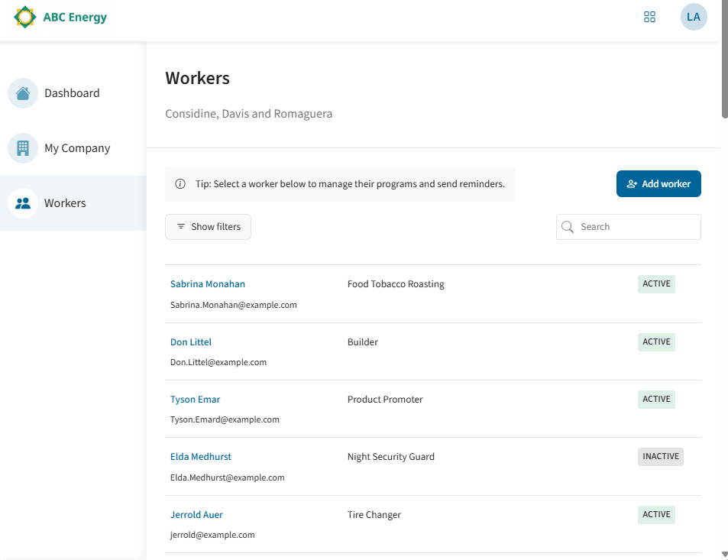Viewport: 728px width, 560px height.
Task: Click the tip info icon
Action: (180, 184)
